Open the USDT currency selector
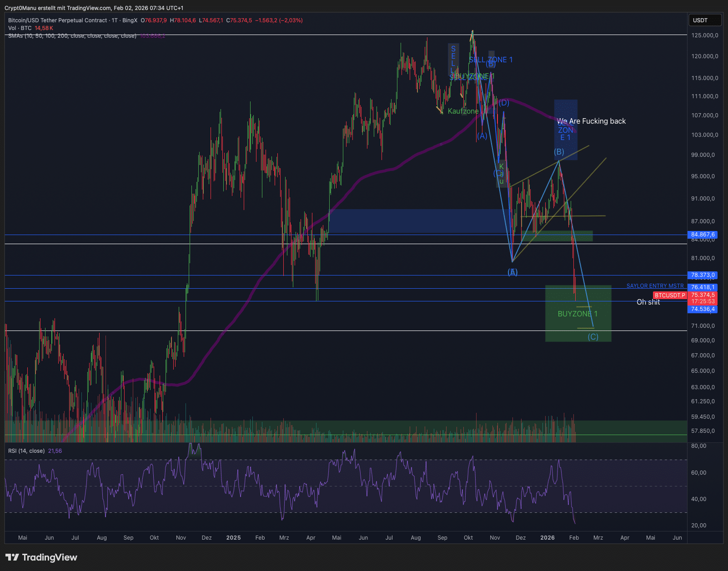The width and height of the screenshot is (728, 571). pyautogui.click(x=704, y=20)
